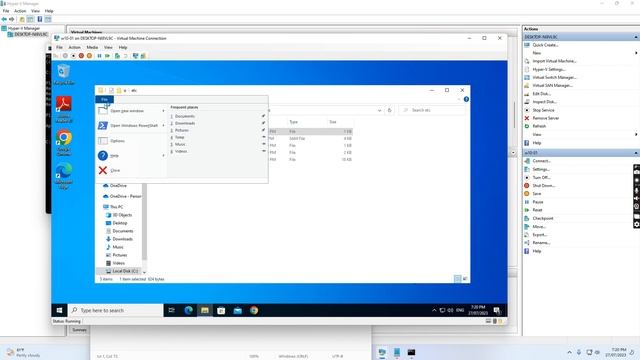Unpin Downloads from Frequent places
This screenshot has height=360, width=640.
264,123
